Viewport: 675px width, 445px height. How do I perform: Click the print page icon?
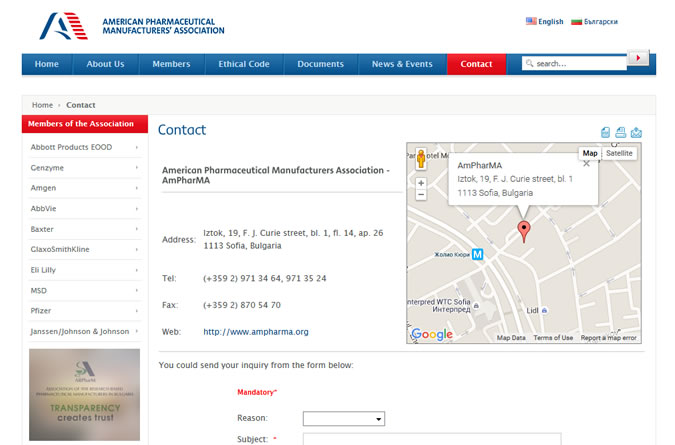620,132
